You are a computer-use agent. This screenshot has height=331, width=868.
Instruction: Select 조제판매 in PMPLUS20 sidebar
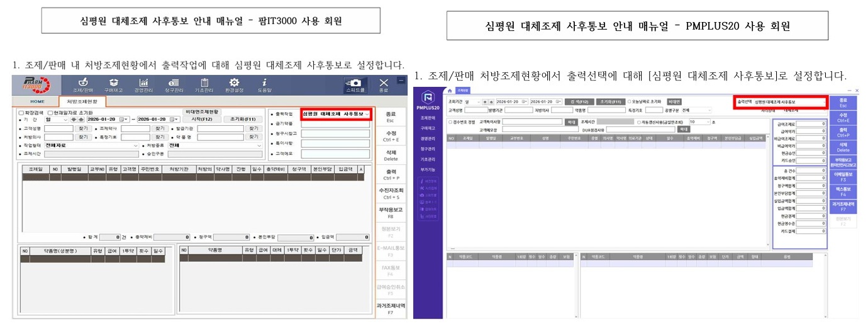(x=428, y=118)
